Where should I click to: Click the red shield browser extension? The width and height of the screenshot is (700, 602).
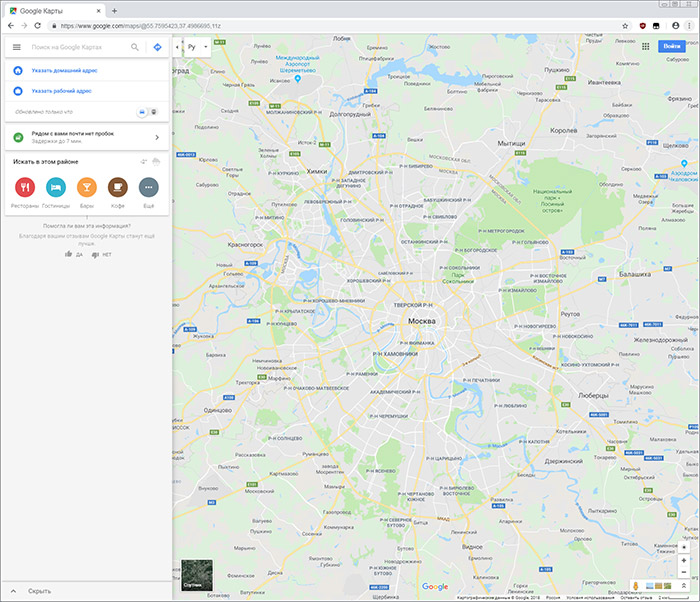click(x=642, y=26)
